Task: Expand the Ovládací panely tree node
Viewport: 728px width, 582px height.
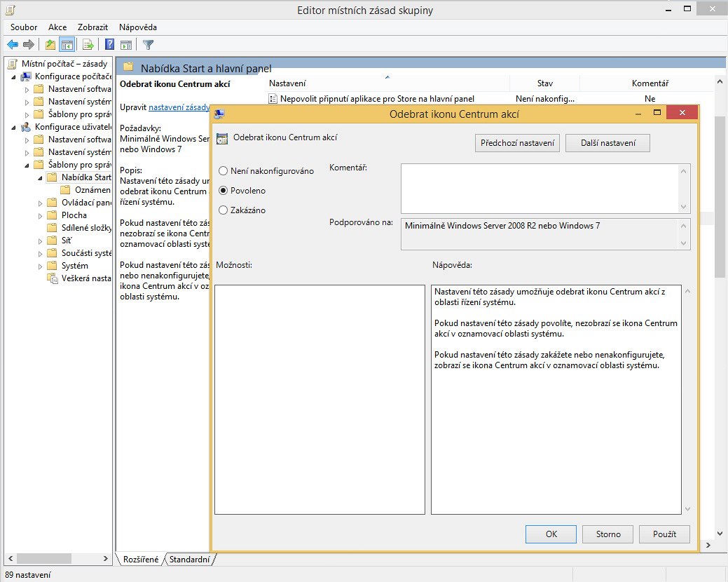Action: point(41,203)
